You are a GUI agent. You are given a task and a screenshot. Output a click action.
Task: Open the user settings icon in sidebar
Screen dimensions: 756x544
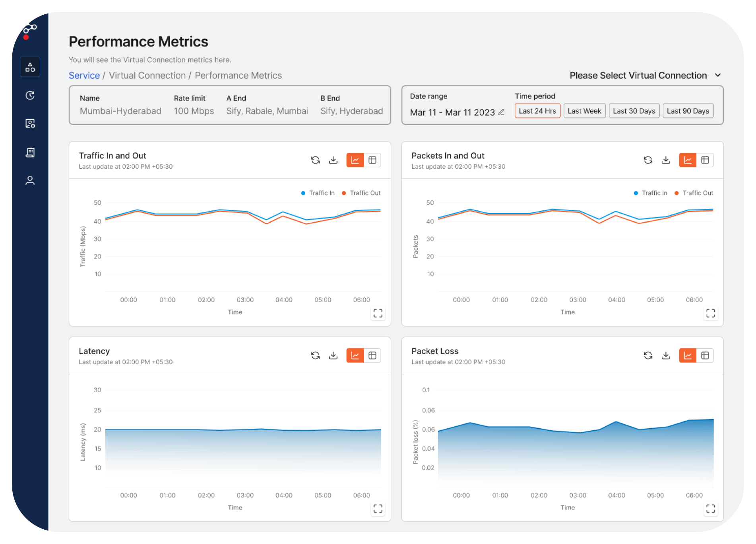(30, 124)
